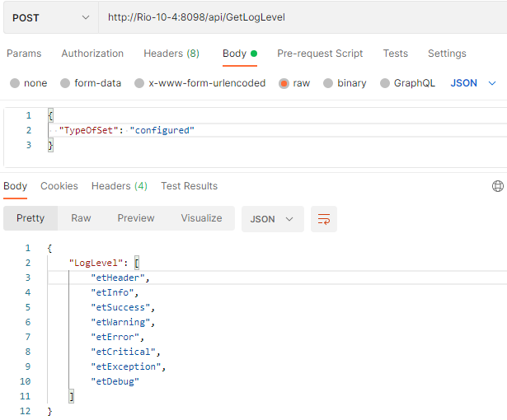Switch to response Cookies tab
Viewport: 507px width, 420px height.
[59, 186]
